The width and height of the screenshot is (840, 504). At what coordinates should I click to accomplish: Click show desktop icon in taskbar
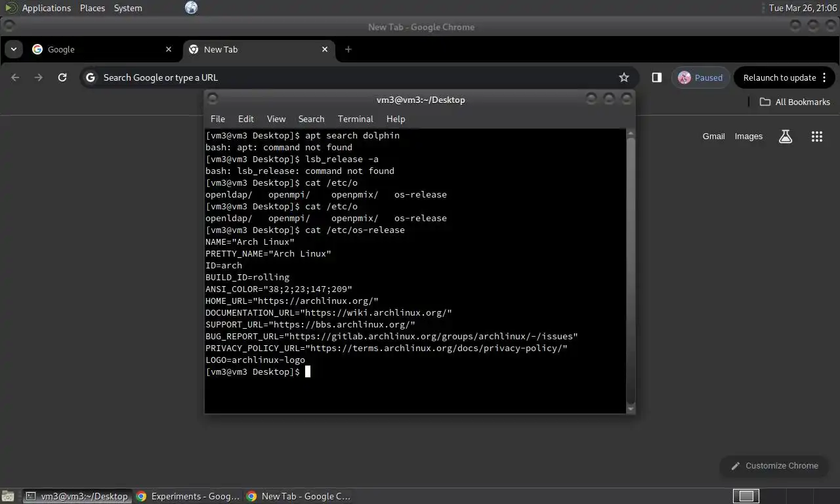click(8, 496)
